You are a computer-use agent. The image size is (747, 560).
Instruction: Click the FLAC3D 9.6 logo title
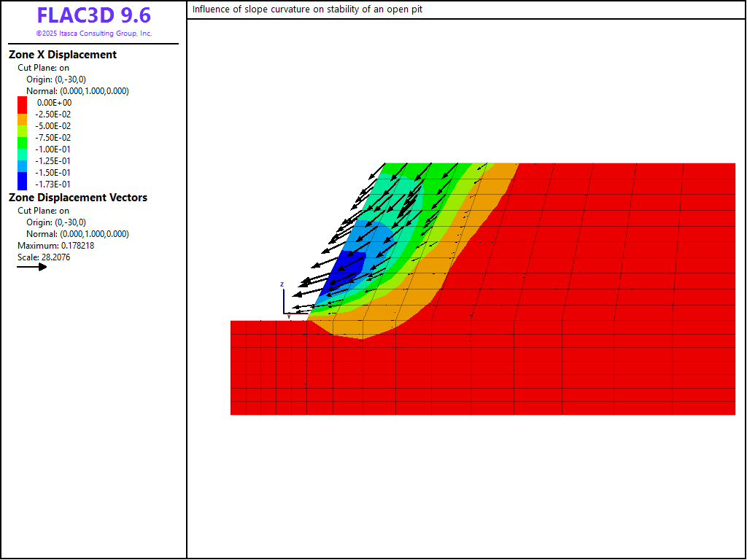[94, 16]
